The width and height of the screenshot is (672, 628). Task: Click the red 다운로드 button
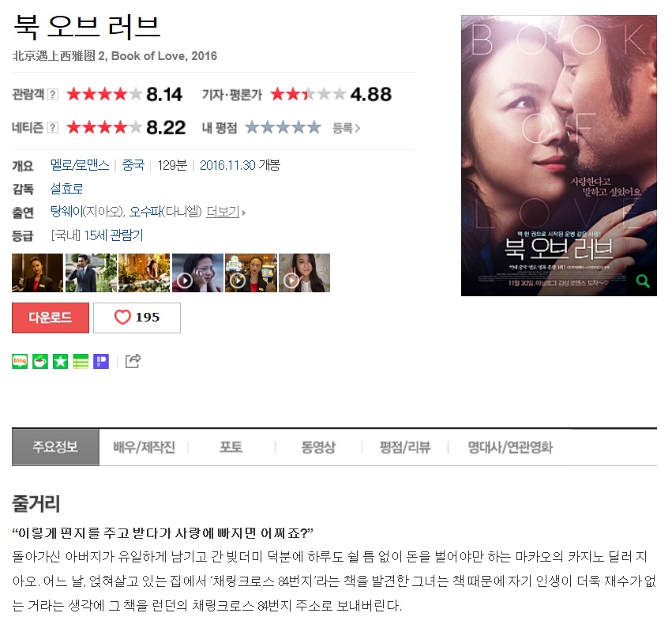pos(51,318)
